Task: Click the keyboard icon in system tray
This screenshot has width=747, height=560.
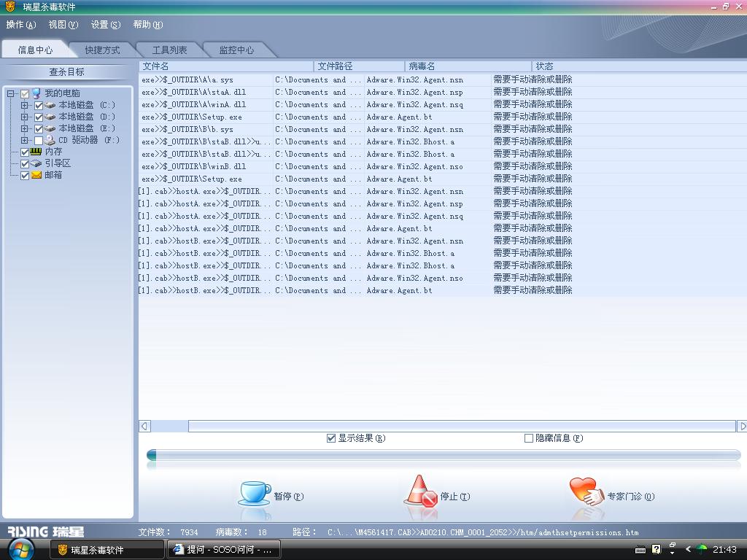Action: coord(640,550)
